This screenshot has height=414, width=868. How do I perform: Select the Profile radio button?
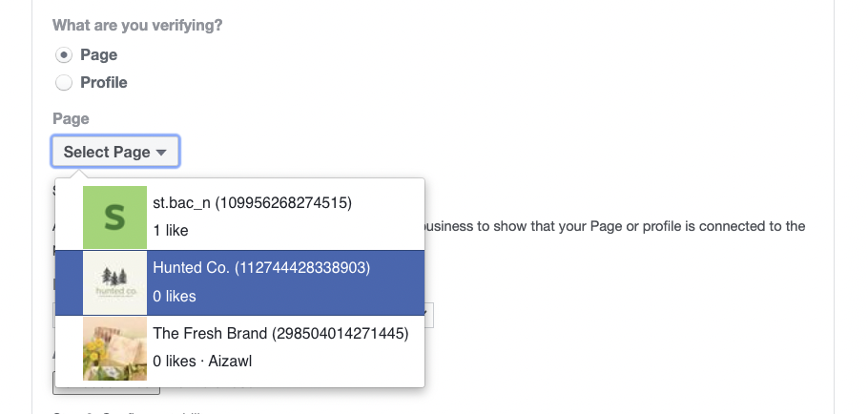tap(64, 82)
